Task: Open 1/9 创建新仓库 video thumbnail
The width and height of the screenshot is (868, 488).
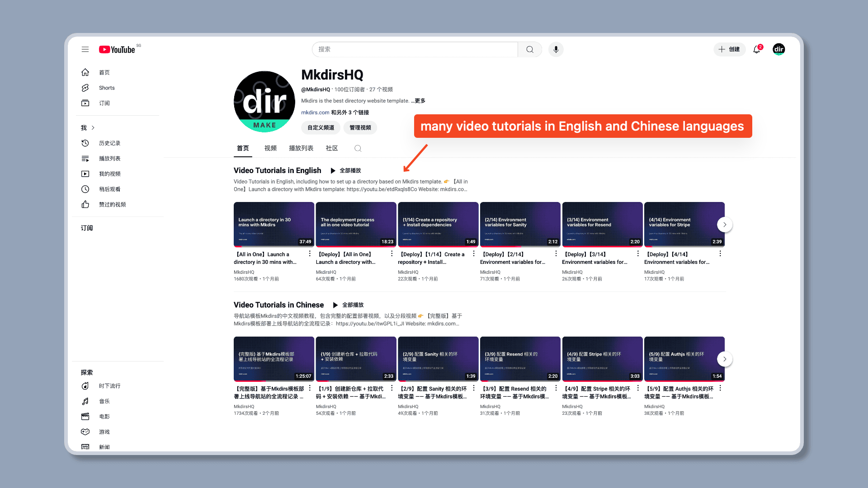Action: (x=356, y=359)
